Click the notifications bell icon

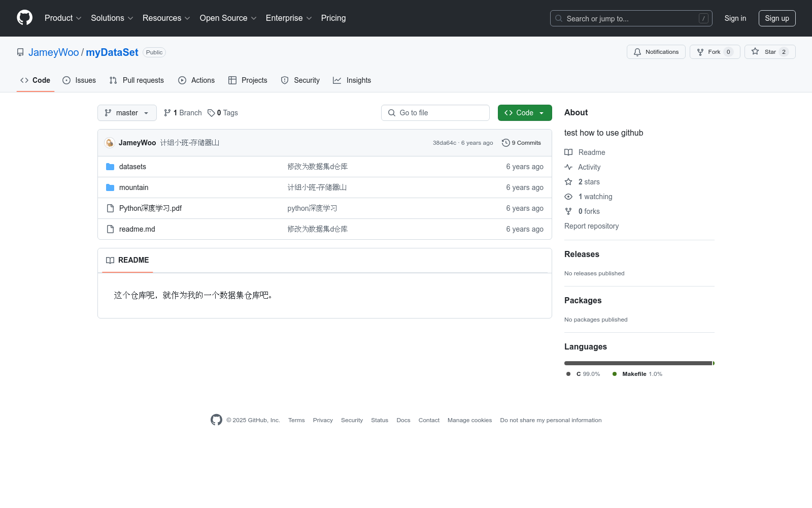[x=637, y=52]
